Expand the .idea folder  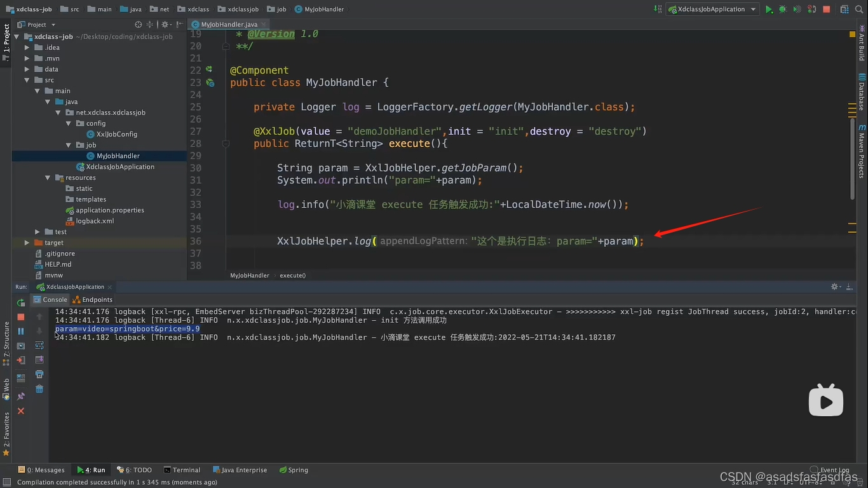click(27, 48)
